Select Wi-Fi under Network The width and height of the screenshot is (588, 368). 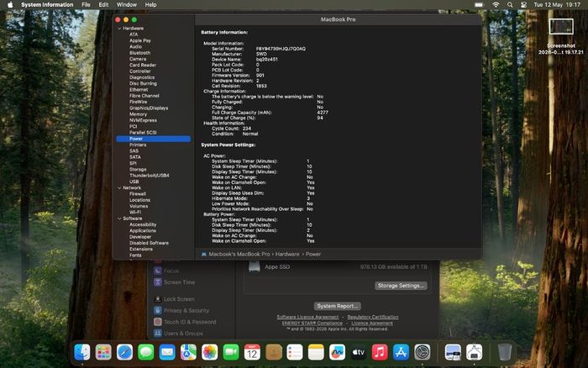click(x=135, y=213)
